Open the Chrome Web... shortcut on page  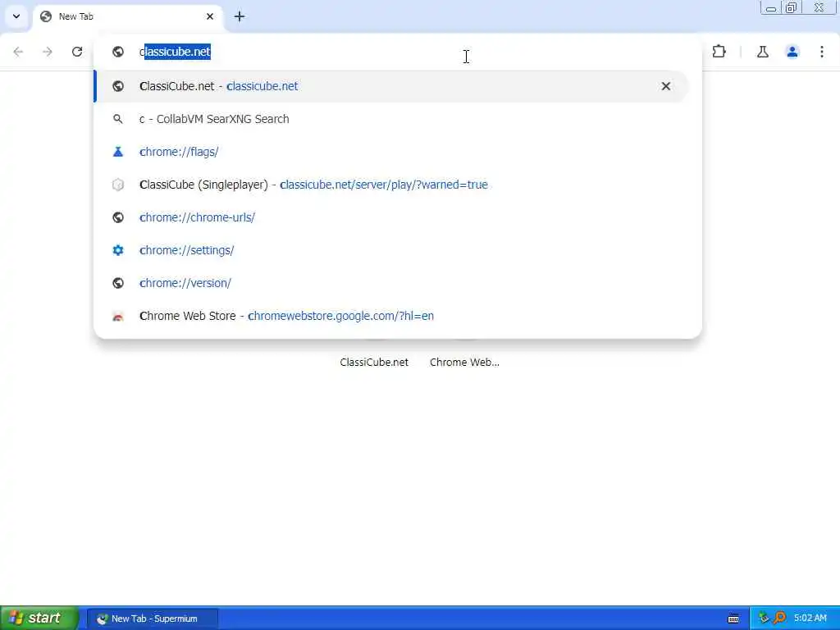point(464,362)
